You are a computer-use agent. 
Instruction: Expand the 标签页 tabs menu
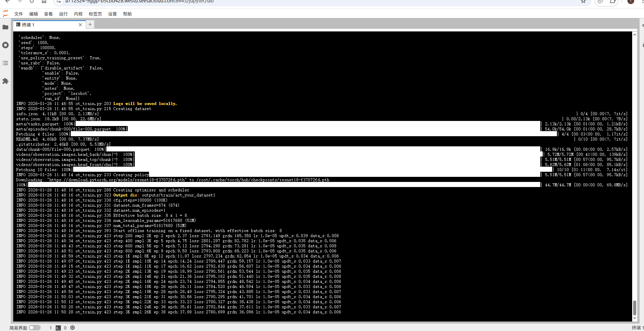(95, 14)
